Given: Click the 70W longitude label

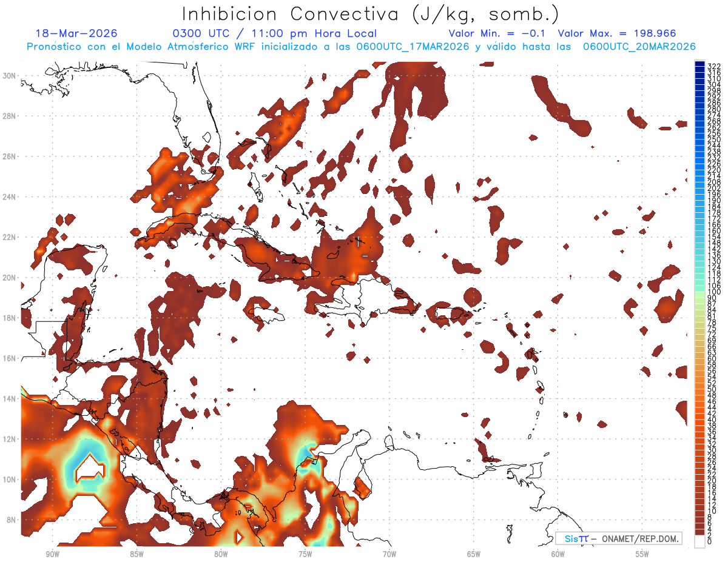Looking at the screenshot, I should (x=389, y=554).
